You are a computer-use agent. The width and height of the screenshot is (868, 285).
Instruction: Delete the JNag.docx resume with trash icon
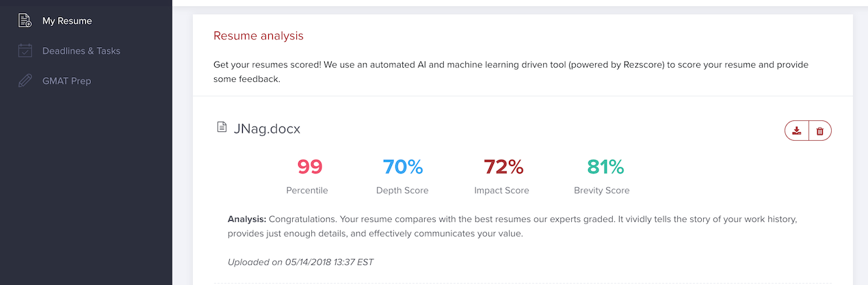pos(820,130)
